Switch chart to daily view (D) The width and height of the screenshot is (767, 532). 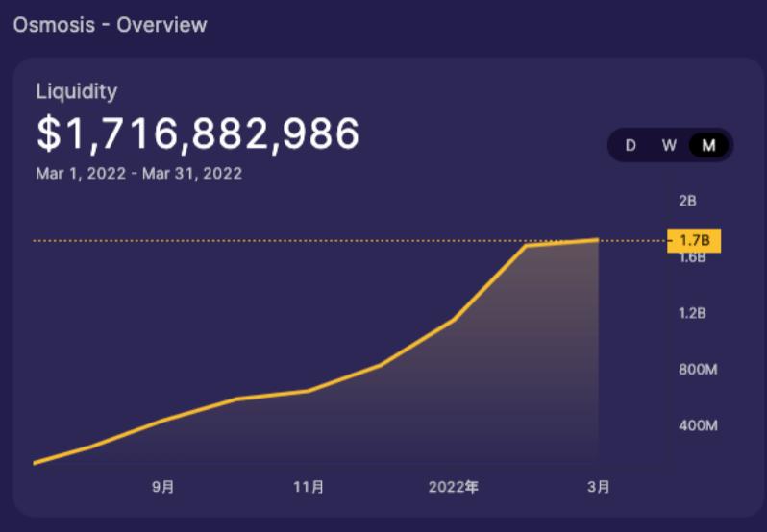click(631, 145)
